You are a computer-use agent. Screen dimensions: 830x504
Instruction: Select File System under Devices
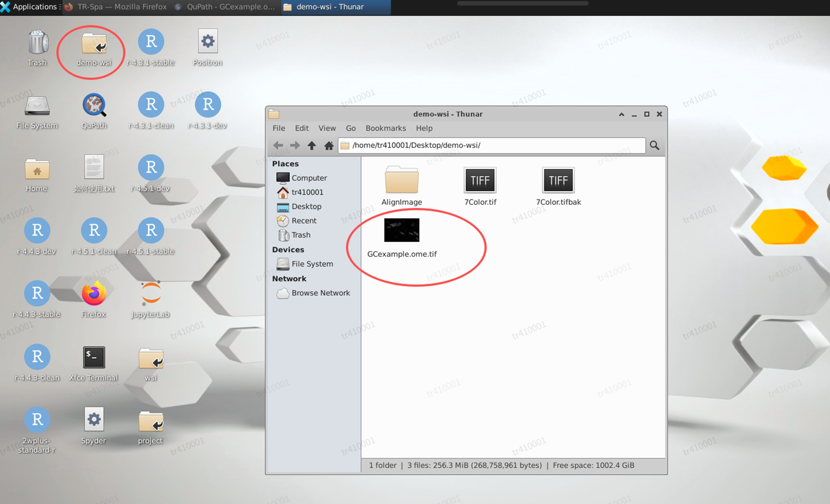click(x=312, y=264)
